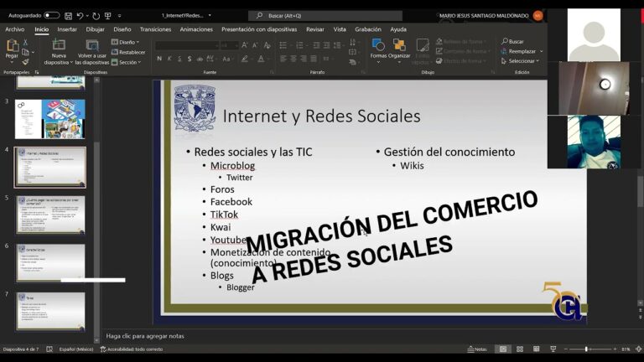This screenshot has width=644, height=362.
Task: Click the increase font size icon
Action: click(x=245, y=45)
